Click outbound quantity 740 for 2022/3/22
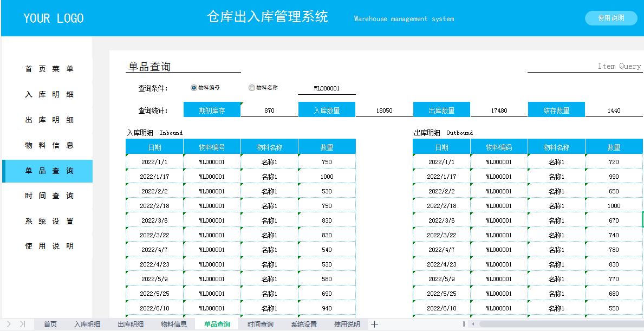 pyautogui.click(x=614, y=235)
